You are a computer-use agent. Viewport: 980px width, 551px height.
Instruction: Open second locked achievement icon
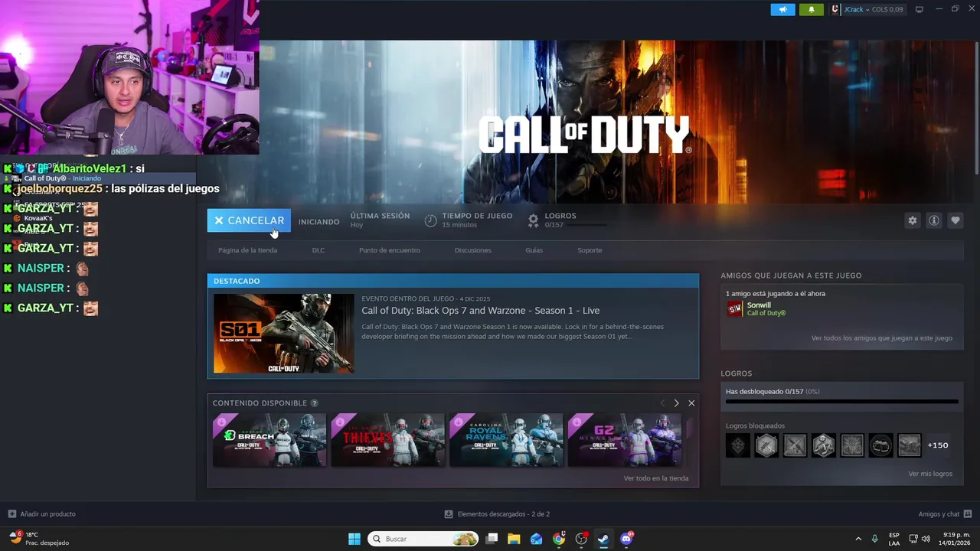766,445
